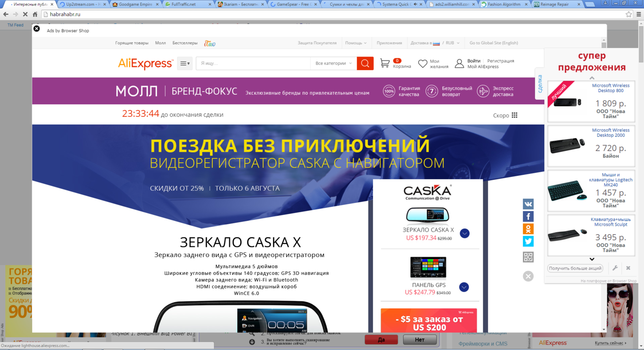The image size is (644, 350).
Task: Click the 'Войти' sign-in link
Action: (x=474, y=61)
